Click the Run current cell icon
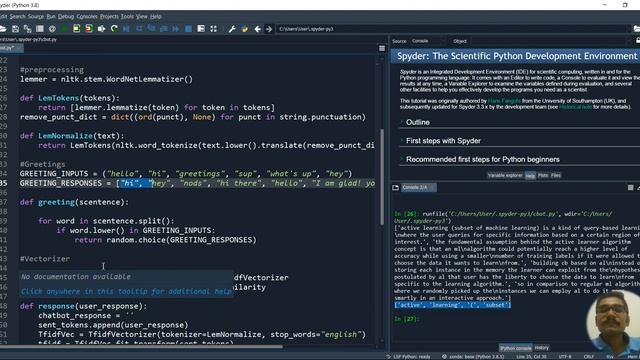The width and height of the screenshot is (640, 360). click(76, 29)
